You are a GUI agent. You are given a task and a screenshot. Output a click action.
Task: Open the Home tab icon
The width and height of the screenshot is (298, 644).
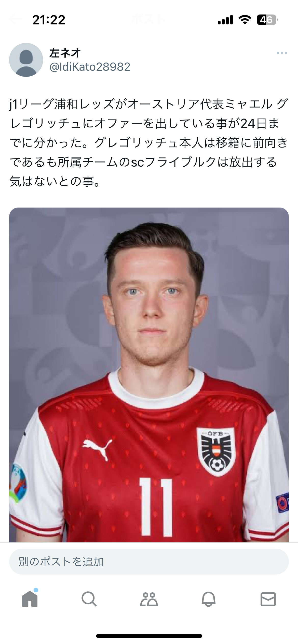tap(30, 599)
